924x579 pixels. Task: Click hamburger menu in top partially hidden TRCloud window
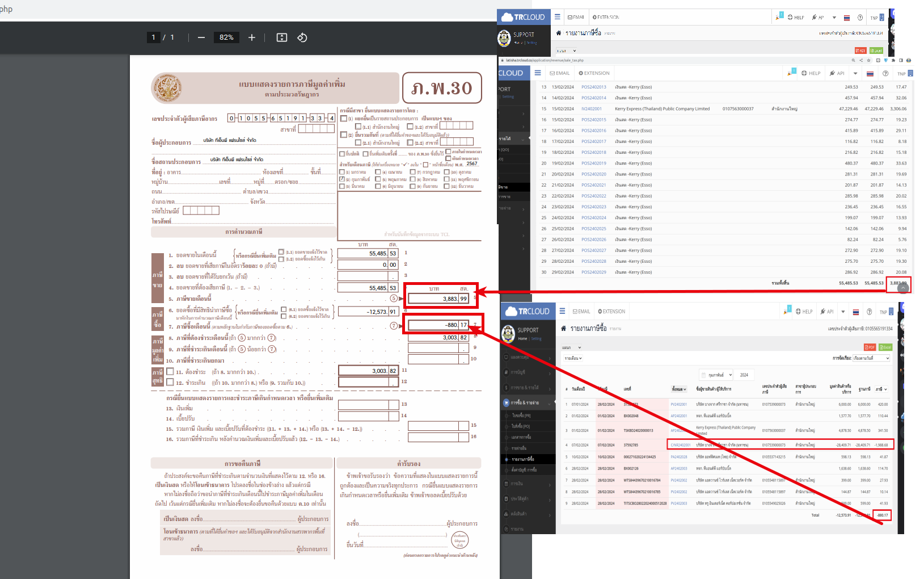point(558,17)
